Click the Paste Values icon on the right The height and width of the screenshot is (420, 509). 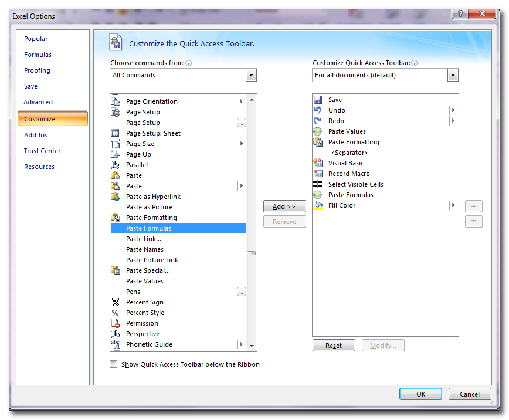pos(318,131)
